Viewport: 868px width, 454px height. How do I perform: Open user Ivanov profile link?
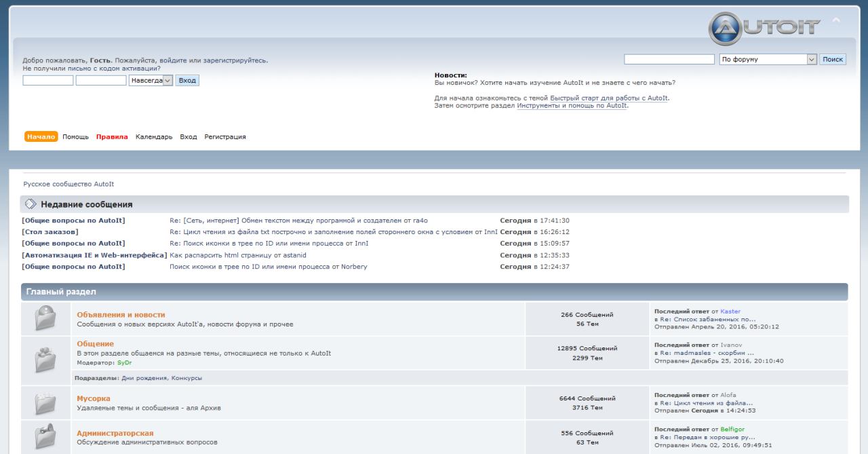(731, 346)
